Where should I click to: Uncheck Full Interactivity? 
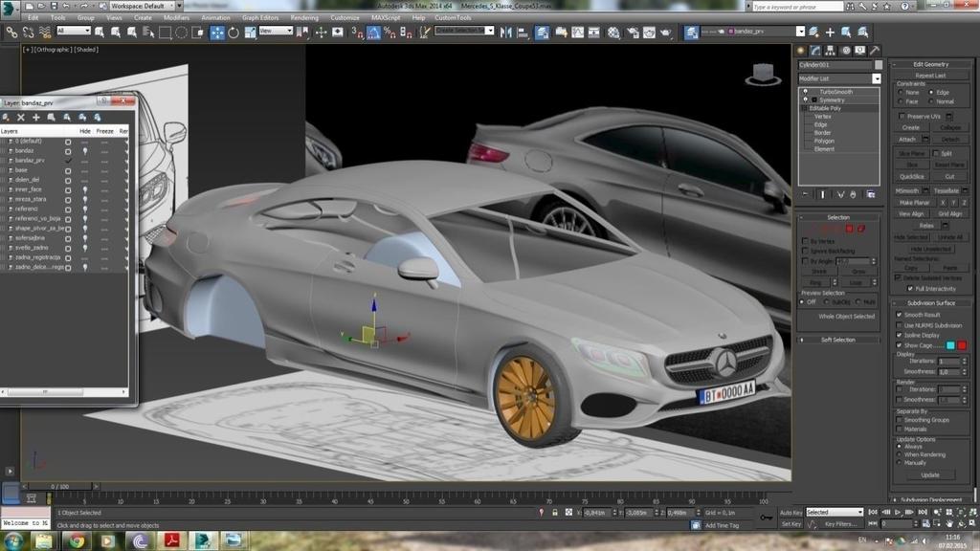tap(910, 289)
